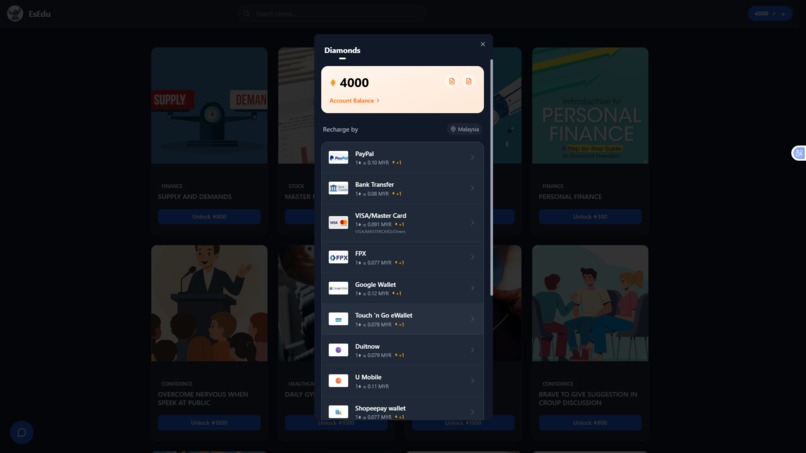Select the Duitnow payment name
Screen dimensions: 806x453
[367, 347]
